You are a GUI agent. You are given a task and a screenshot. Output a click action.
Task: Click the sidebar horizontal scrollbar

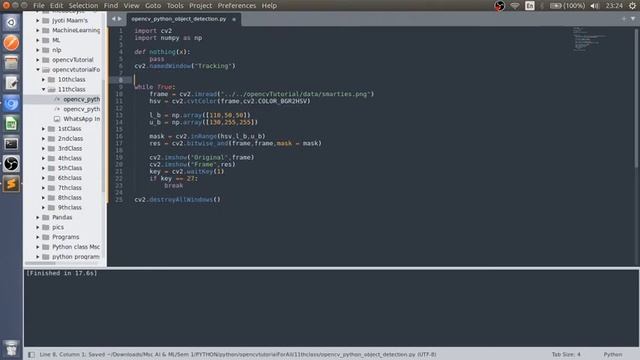coord(41,263)
